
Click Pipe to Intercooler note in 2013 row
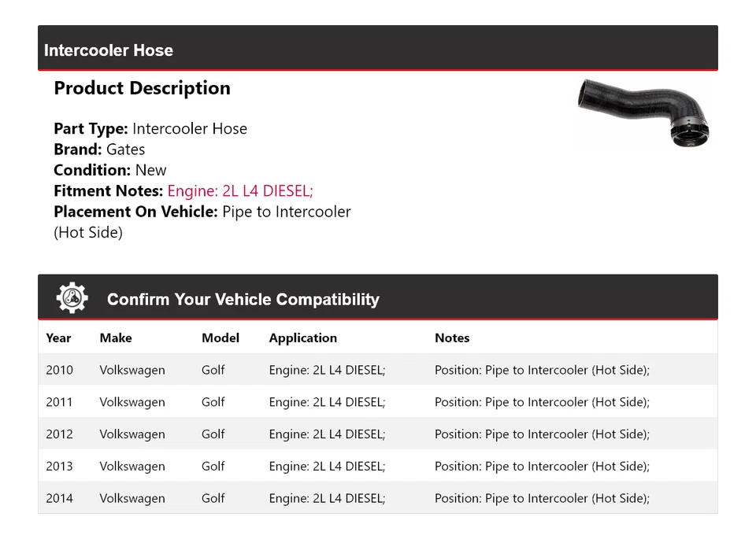(x=542, y=466)
